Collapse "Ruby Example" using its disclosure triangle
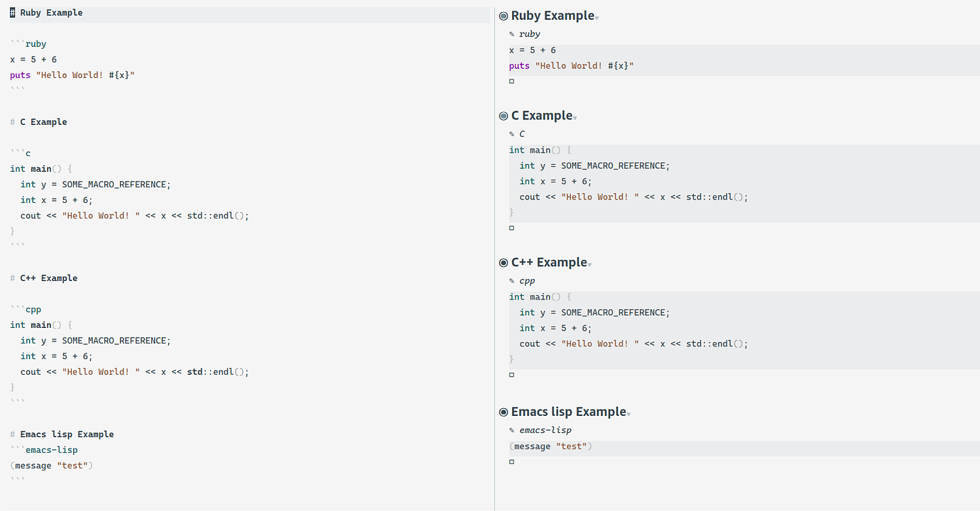The width and height of the screenshot is (980, 511). [595, 17]
